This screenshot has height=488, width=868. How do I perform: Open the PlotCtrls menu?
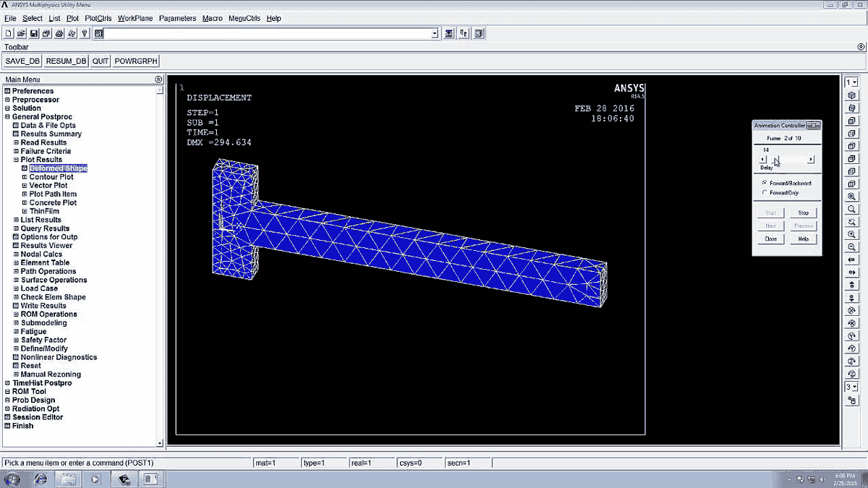(x=98, y=18)
